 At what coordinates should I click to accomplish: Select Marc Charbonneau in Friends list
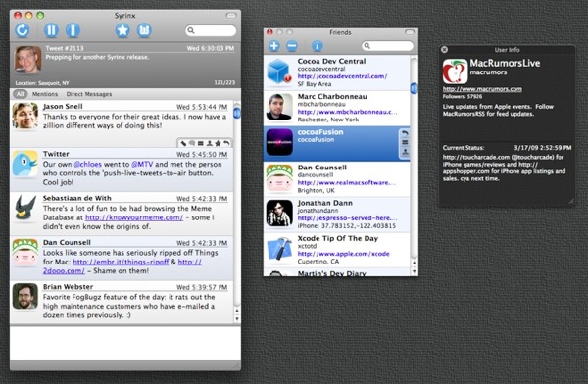(x=337, y=108)
